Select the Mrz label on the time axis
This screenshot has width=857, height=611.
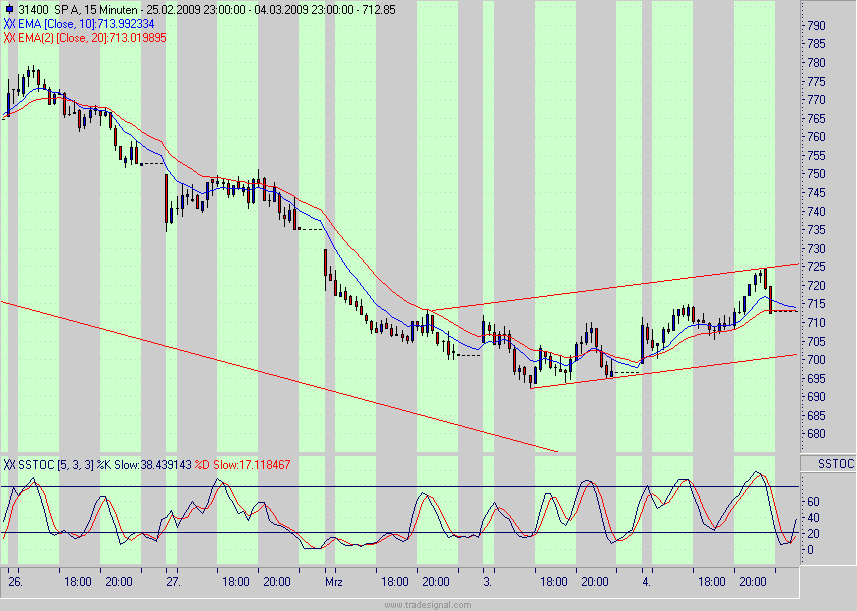tap(333, 581)
